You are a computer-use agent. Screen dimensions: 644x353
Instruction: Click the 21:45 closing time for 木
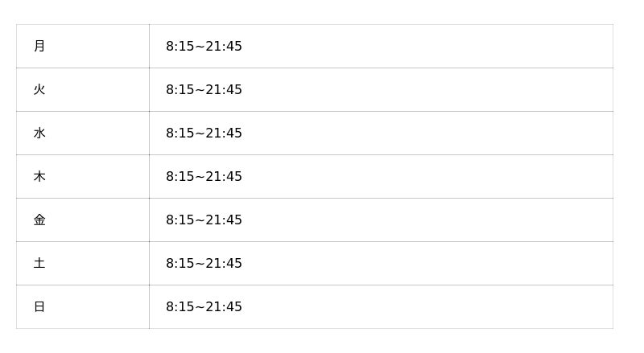[x=224, y=177]
